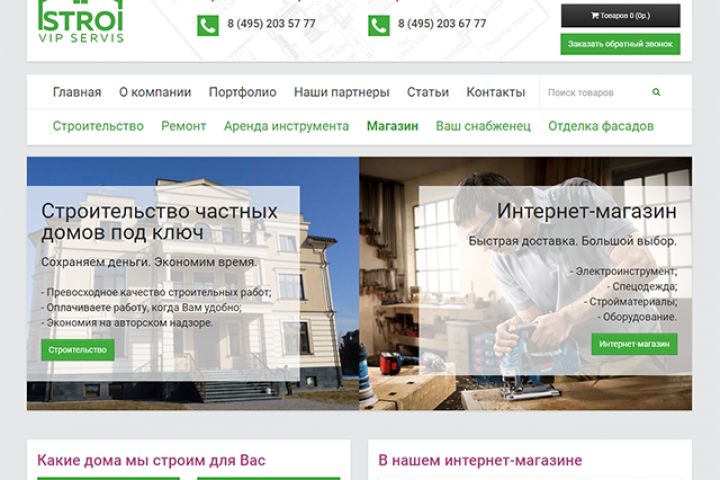Open the Портфолио menu item

pos(242,92)
